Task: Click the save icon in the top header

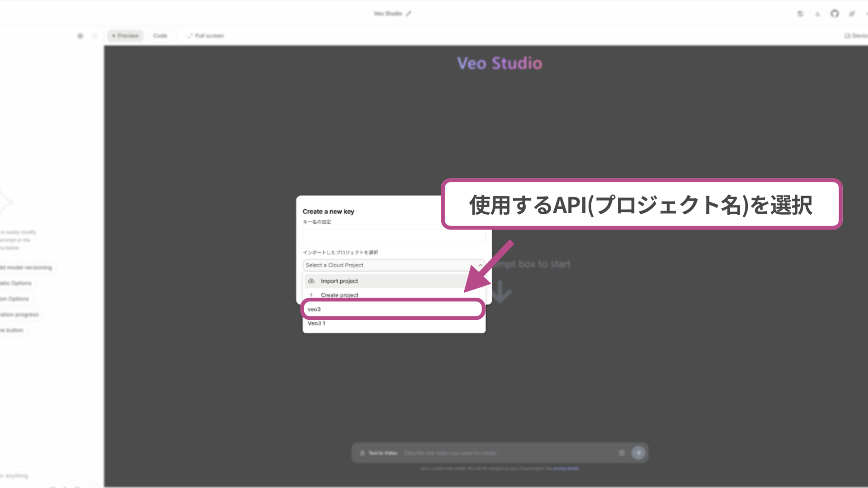Action: [800, 14]
